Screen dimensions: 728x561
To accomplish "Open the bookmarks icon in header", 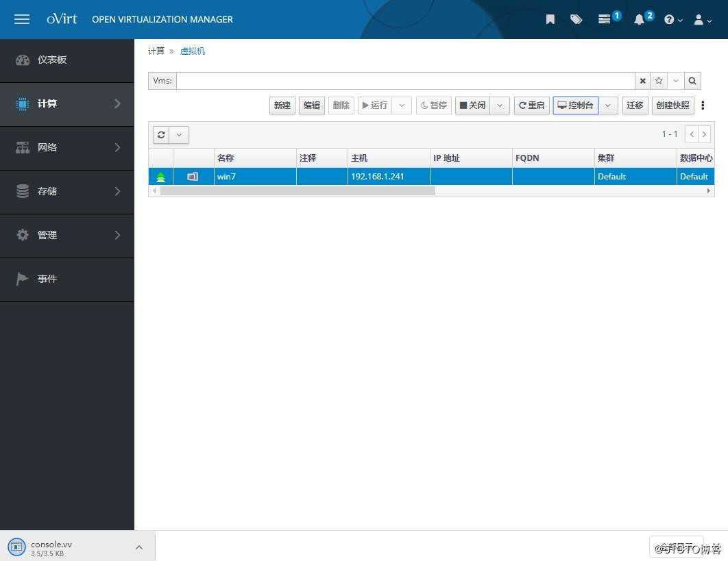I will point(550,19).
